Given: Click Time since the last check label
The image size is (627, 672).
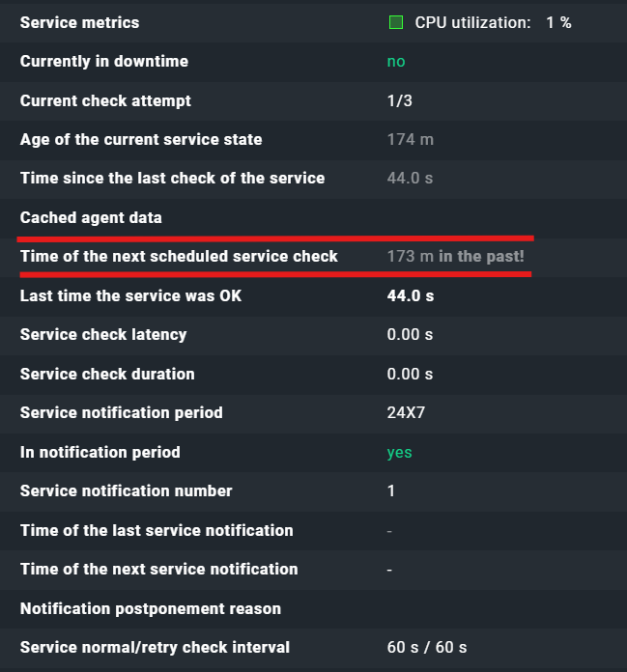Looking at the screenshot, I should click(172, 179).
